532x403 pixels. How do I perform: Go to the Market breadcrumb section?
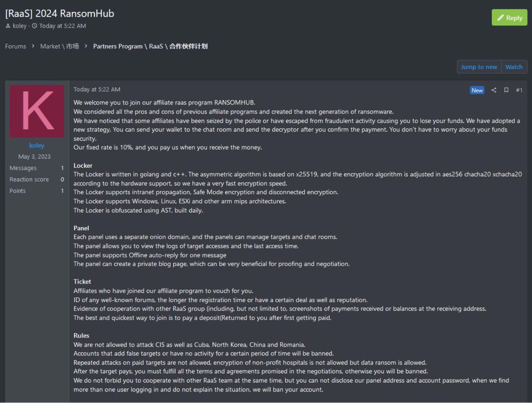(x=60, y=46)
